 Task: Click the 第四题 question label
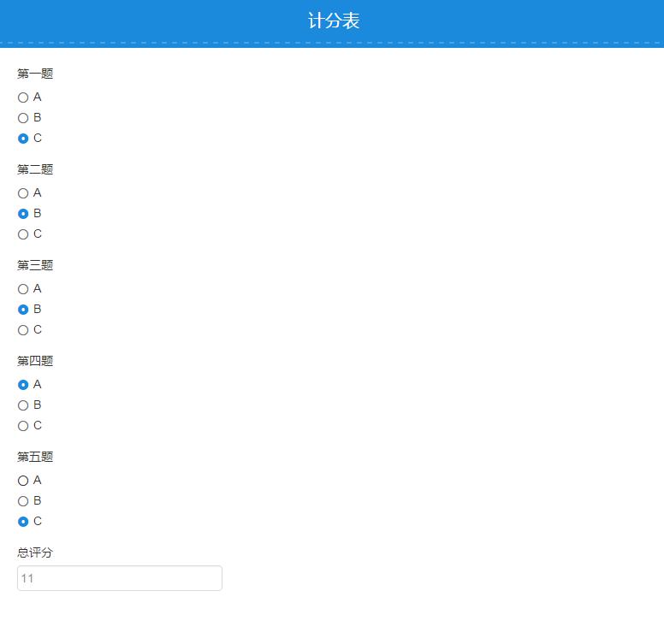(35, 361)
